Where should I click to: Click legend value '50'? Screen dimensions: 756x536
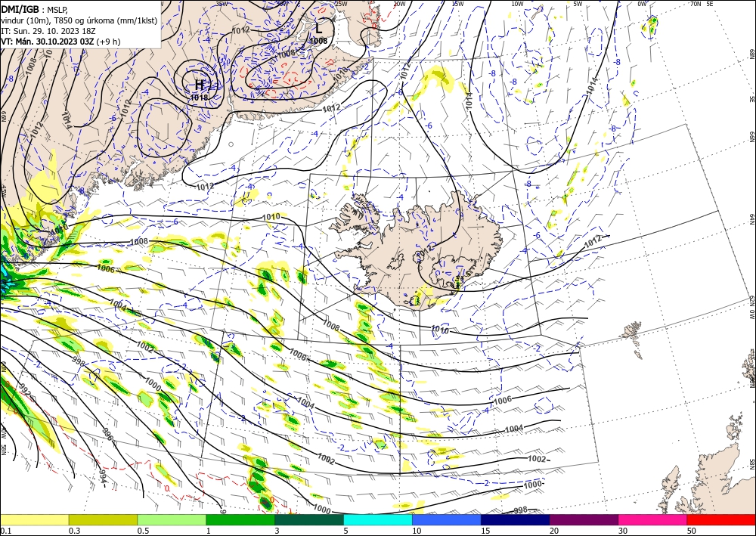692,531
